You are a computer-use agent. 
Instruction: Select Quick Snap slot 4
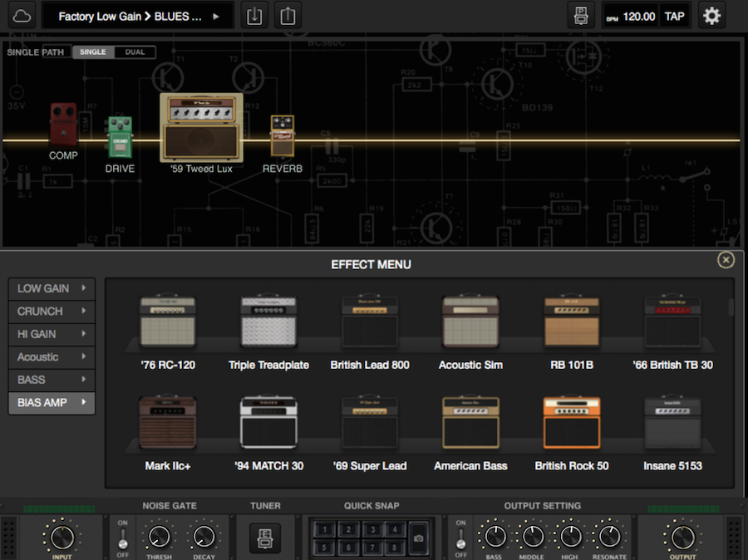[395, 529]
